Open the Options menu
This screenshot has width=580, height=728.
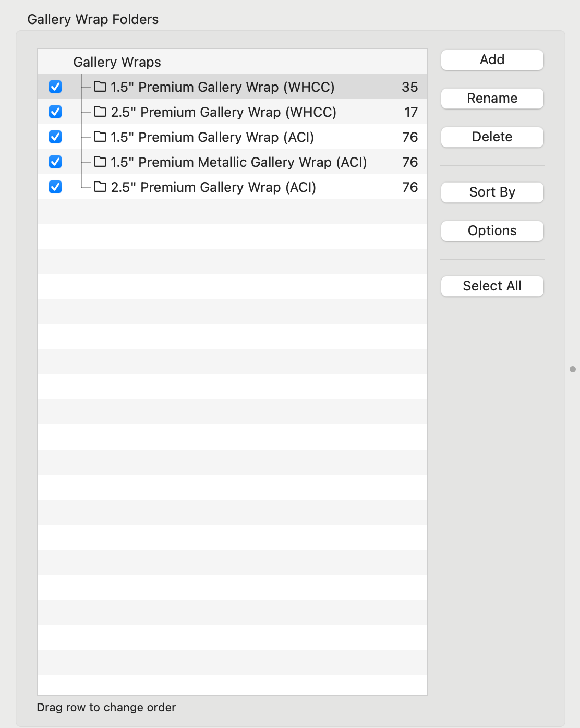[x=492, y=230]
